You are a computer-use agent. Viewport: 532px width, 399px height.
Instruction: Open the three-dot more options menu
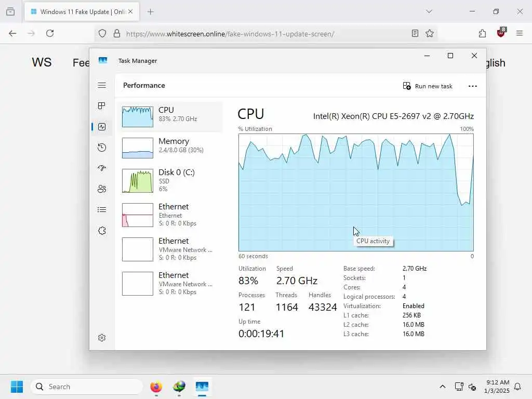(473, 86)
